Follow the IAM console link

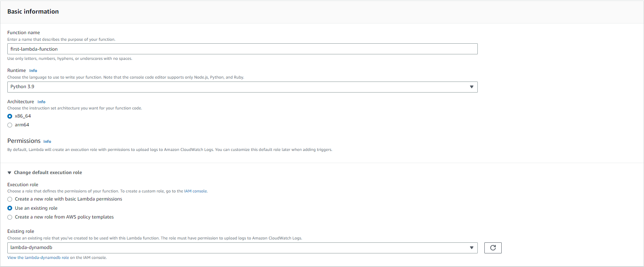196,191
